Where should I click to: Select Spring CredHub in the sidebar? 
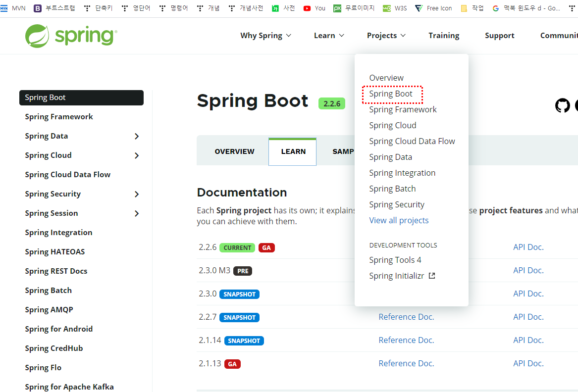click(54, 348)
